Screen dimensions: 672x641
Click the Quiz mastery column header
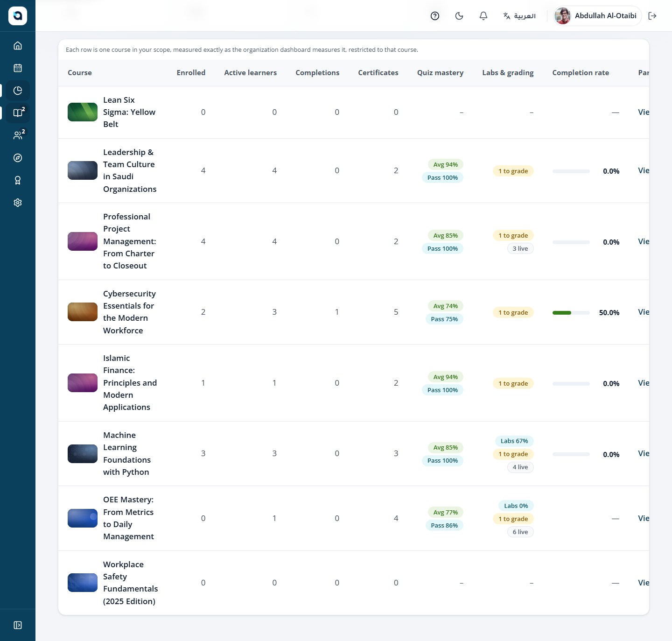(440, 73)
